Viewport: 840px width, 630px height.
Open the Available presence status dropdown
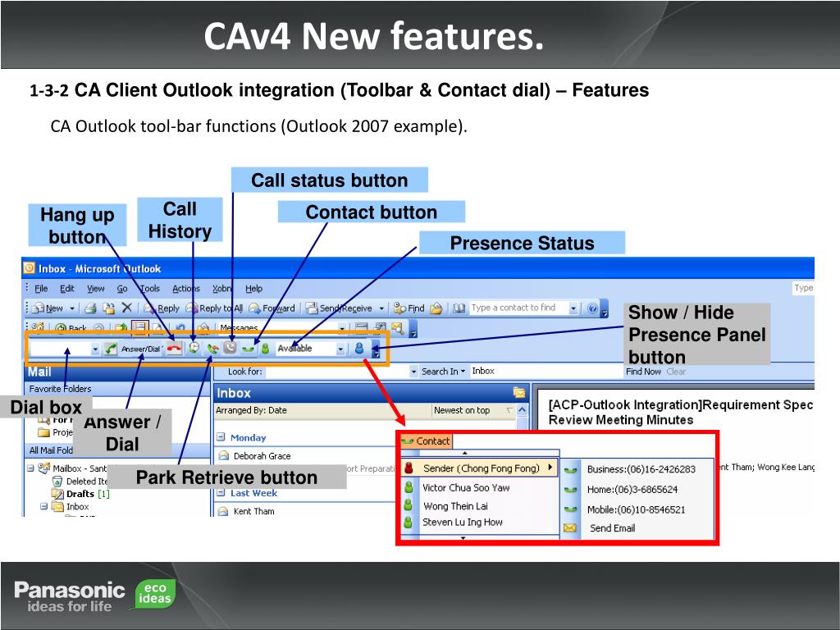pyautogui.click(x=340, y=349)
